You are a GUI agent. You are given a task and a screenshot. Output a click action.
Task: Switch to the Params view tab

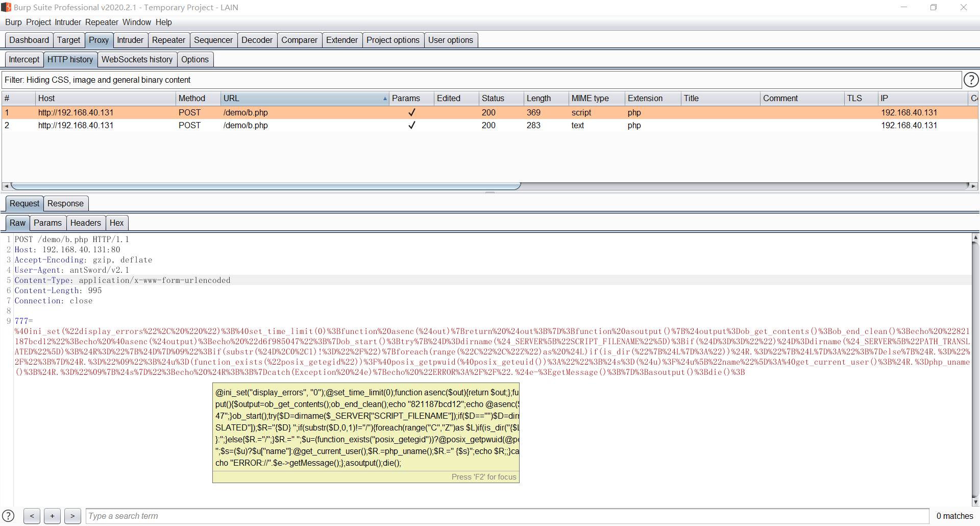[x=47, y=223]
